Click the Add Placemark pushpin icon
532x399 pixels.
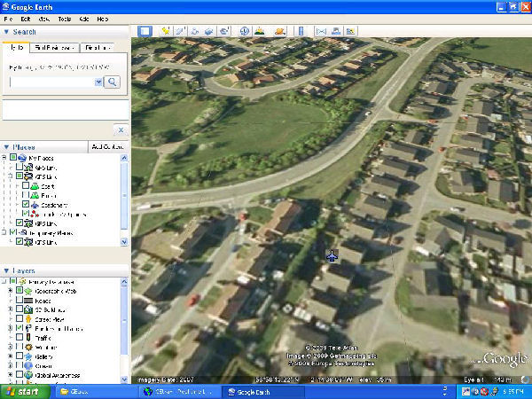point(166,31)
